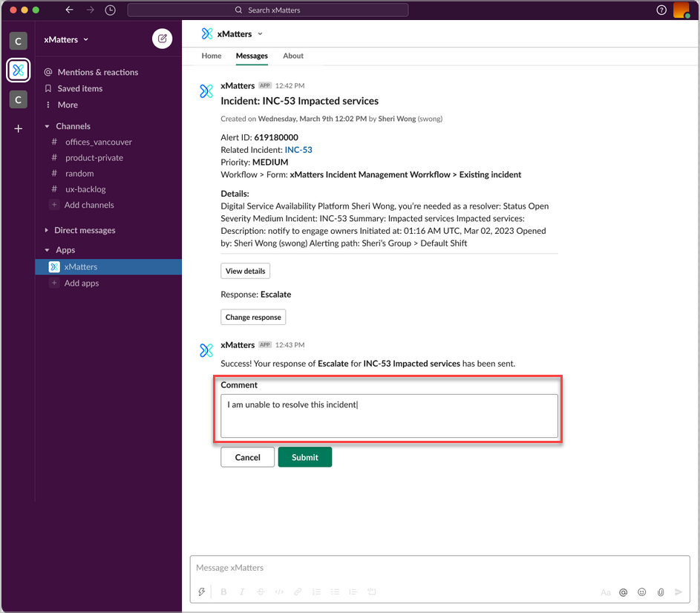Viewport: 700px width, 613px height.
Task: Open help question mark icon
Action: pyautogui.click(x=661, y=10)
